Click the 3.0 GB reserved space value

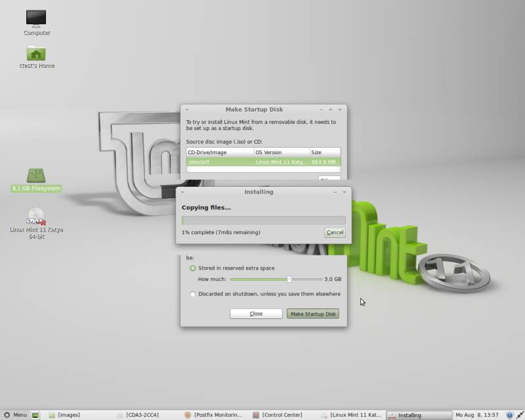pyautogui.click(x=333, y=279)
